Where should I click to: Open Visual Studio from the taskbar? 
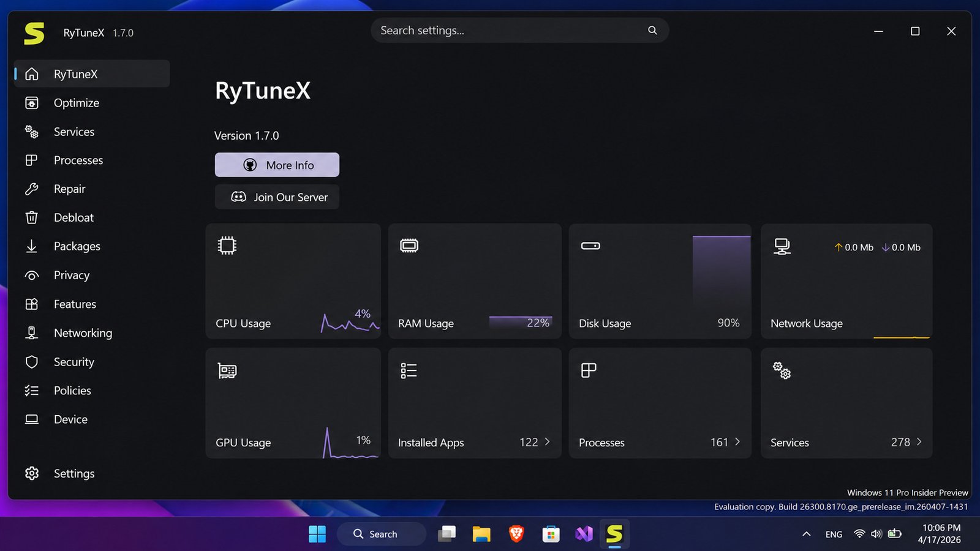coord(584,534)
